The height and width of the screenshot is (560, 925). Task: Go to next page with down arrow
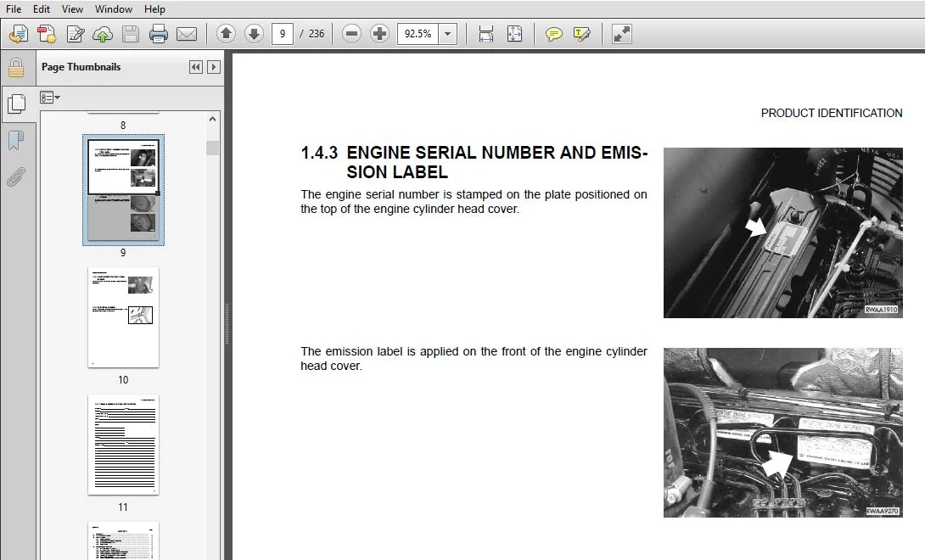(x=254, y=34)
